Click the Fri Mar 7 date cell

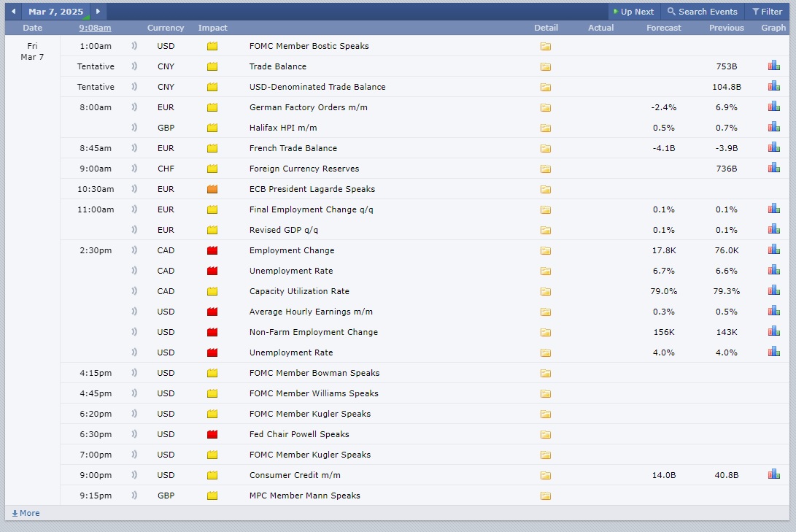[33, 51]
